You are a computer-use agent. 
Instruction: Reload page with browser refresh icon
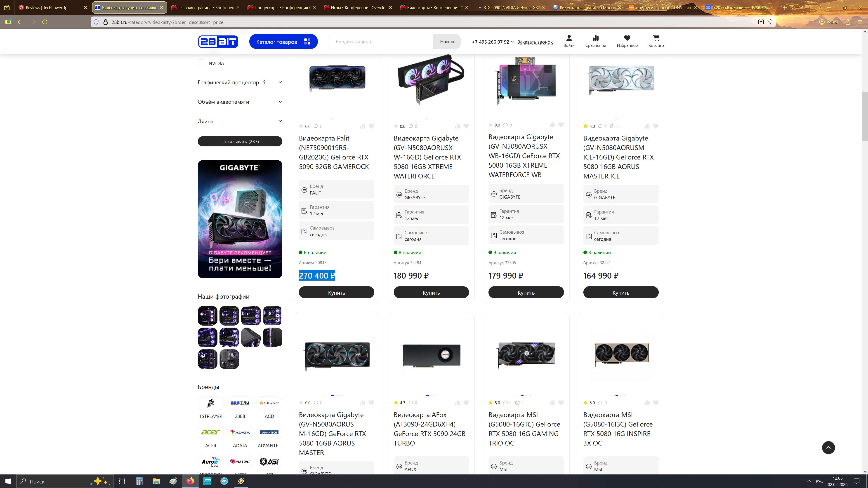coord(45,22)
